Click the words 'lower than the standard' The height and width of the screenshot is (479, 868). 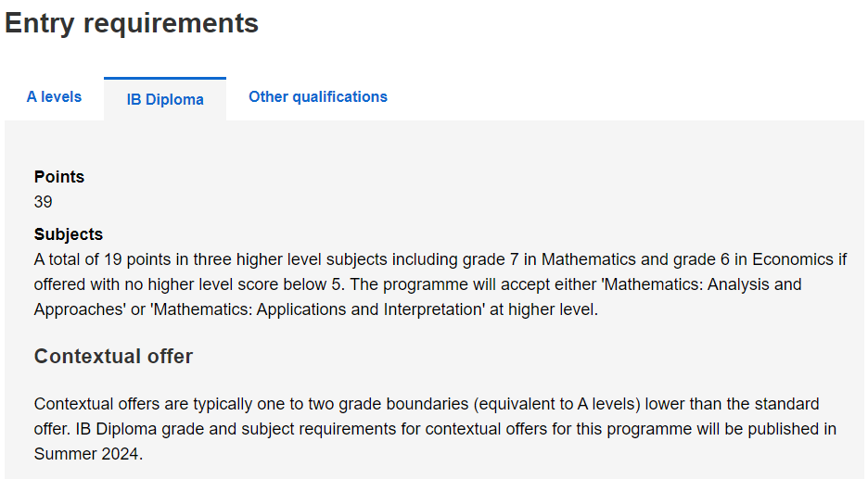click(x=732, y=404)
